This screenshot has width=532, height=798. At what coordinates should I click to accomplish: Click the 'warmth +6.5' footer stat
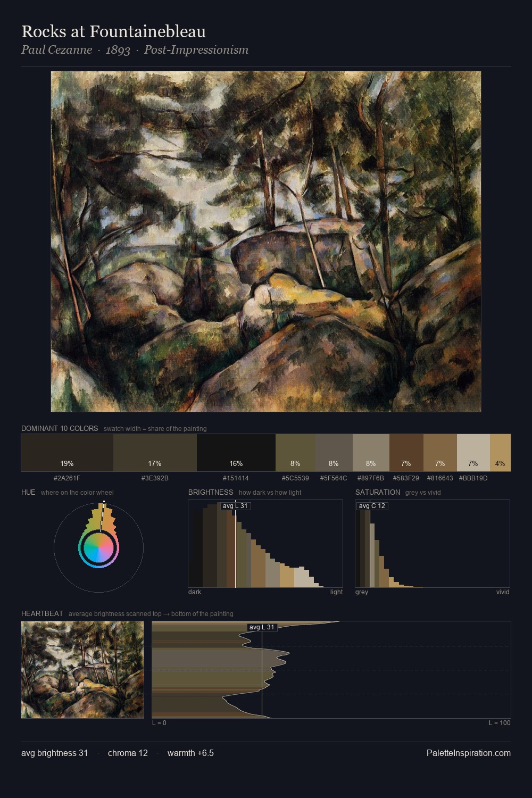click(190, 753)
